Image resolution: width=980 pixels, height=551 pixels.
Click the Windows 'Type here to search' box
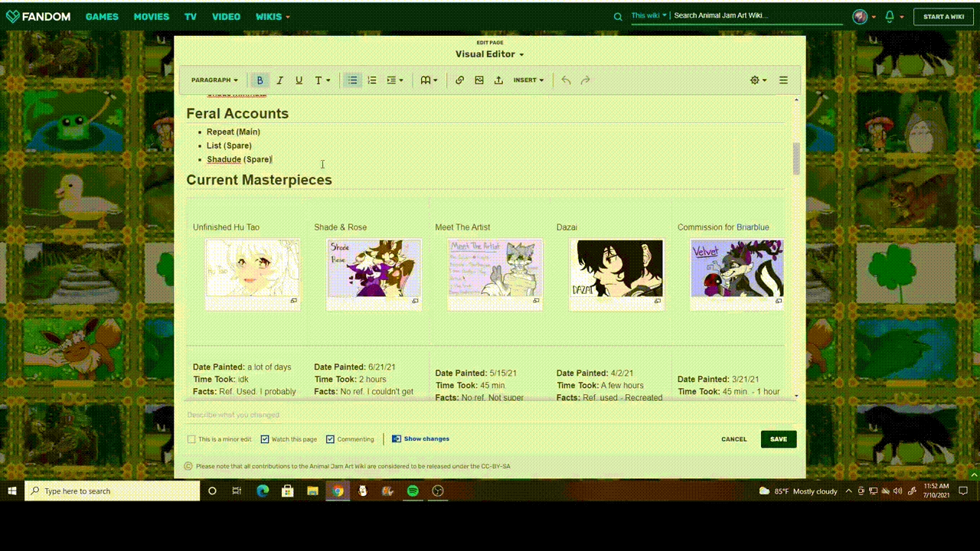(x=113, y=491)
